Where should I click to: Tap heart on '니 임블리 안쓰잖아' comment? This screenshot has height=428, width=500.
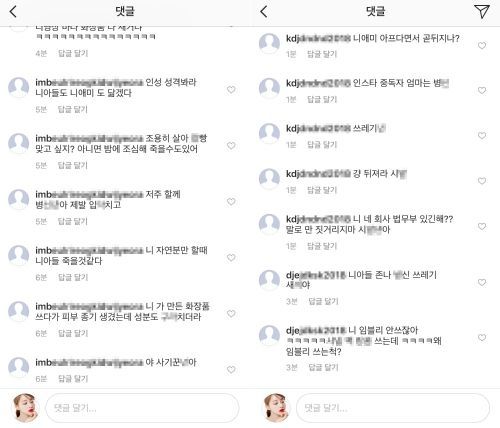482,337
